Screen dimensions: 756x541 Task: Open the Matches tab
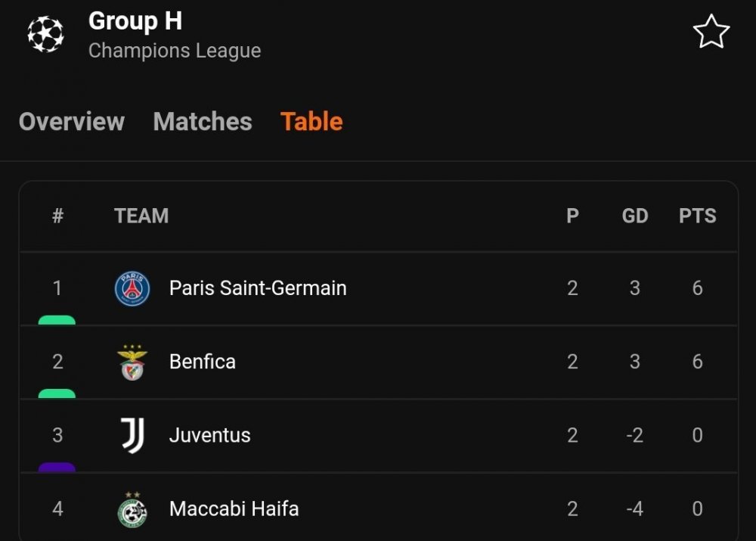click(x=203, y=121)
